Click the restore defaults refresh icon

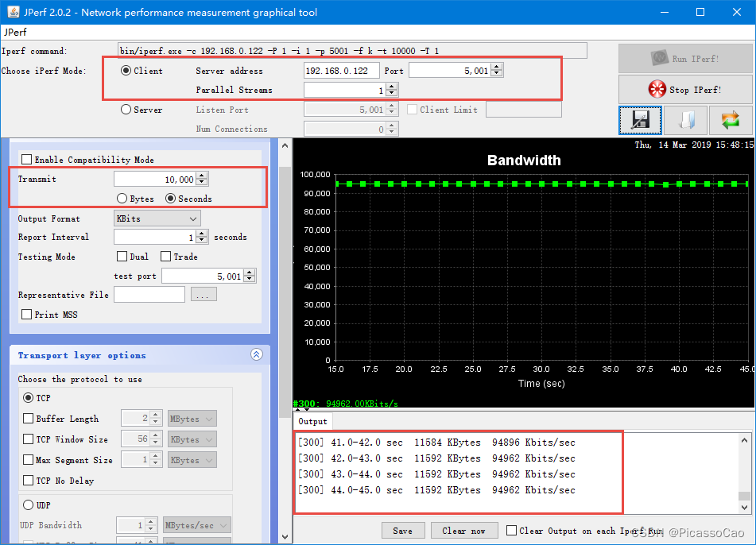730,120
